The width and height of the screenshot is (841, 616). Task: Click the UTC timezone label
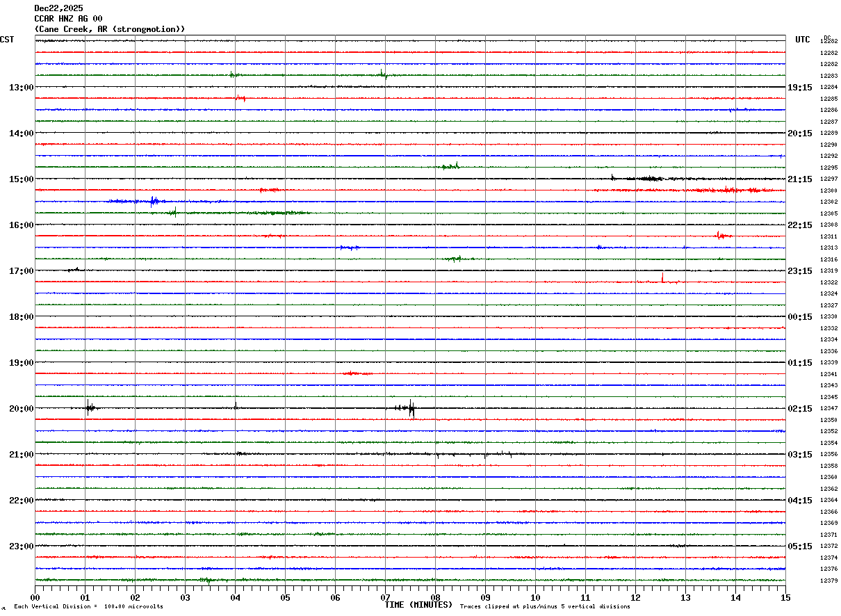tap(803, 40)
